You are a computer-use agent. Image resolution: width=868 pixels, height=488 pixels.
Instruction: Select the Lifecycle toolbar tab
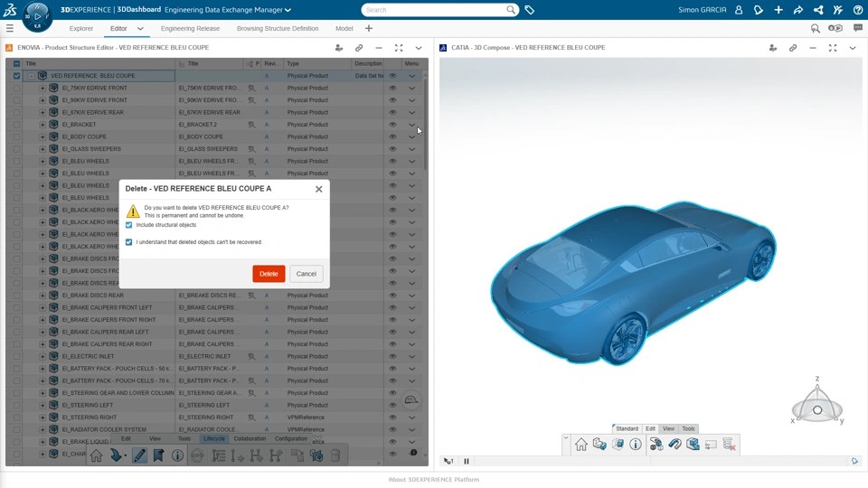pyautogui.click(x=213, y=439)
